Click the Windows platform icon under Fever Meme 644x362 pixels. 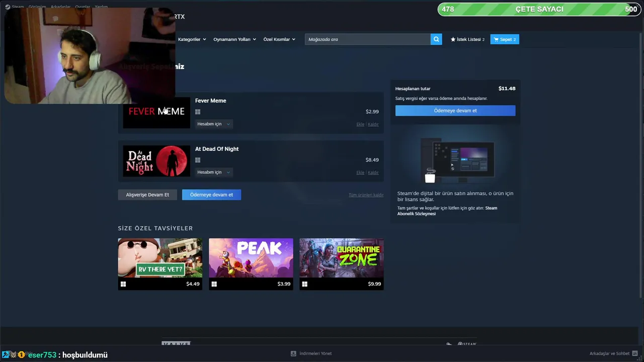pyautogui.click(x=198, y=112)
